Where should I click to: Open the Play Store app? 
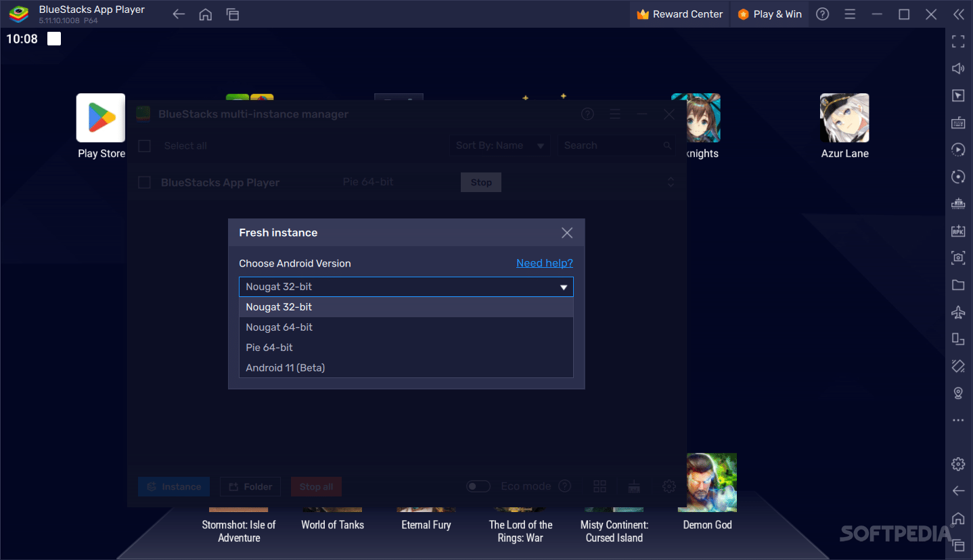[101, 126]
